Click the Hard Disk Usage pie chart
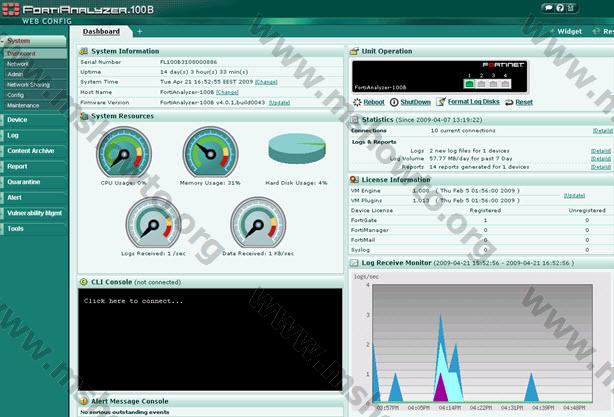614x417 pixels. 297,148
